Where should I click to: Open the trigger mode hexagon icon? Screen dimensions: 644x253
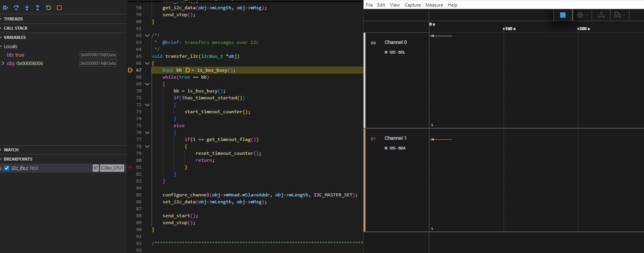pyautogui.click(x=580, y=15)
